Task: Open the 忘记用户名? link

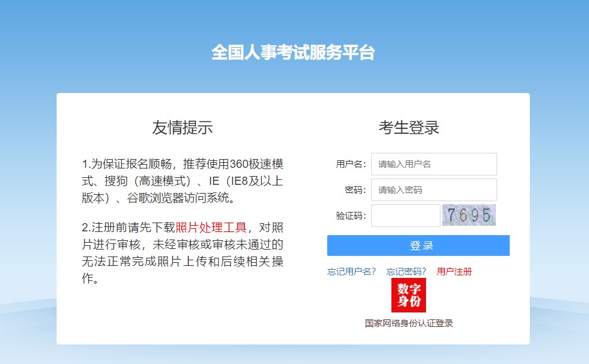Action: (351, 272)
